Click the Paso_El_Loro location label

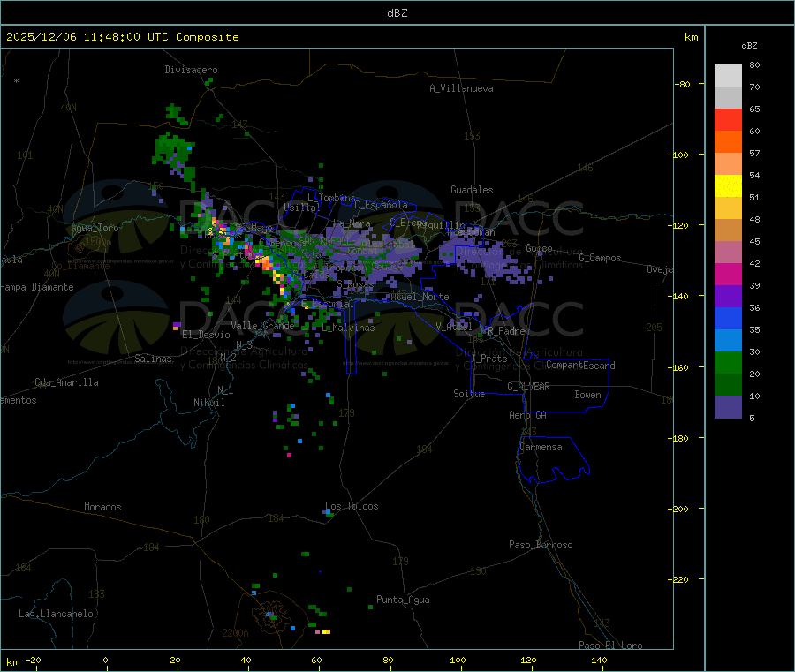[x=610, y=646]
